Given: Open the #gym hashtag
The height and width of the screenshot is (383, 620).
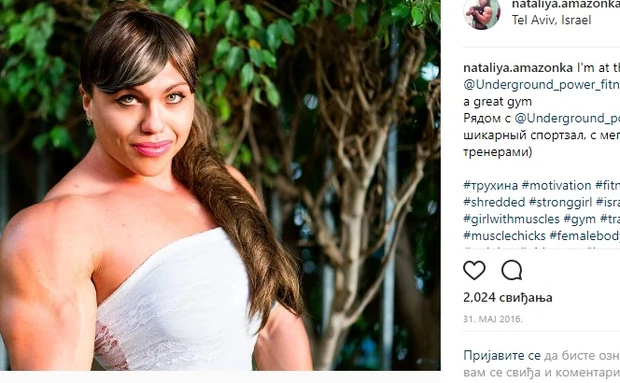Looking at the screenshot, I should point(579,219).
